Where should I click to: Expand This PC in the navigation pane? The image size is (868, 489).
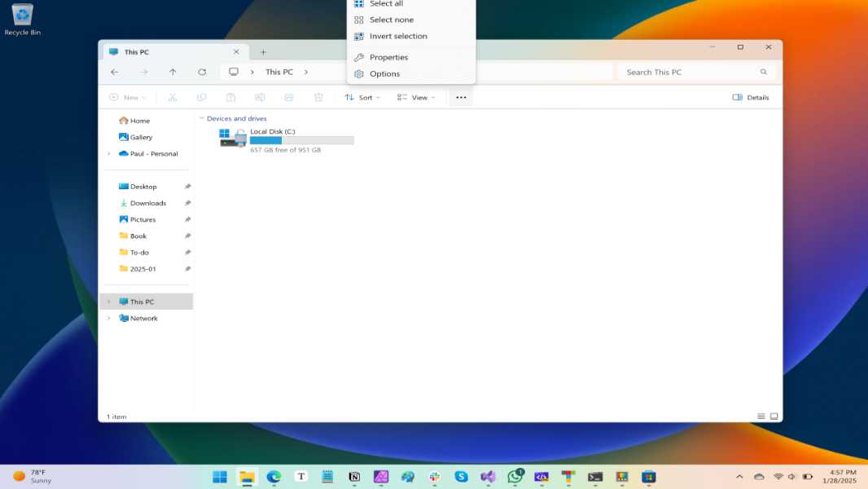(108, 301)
